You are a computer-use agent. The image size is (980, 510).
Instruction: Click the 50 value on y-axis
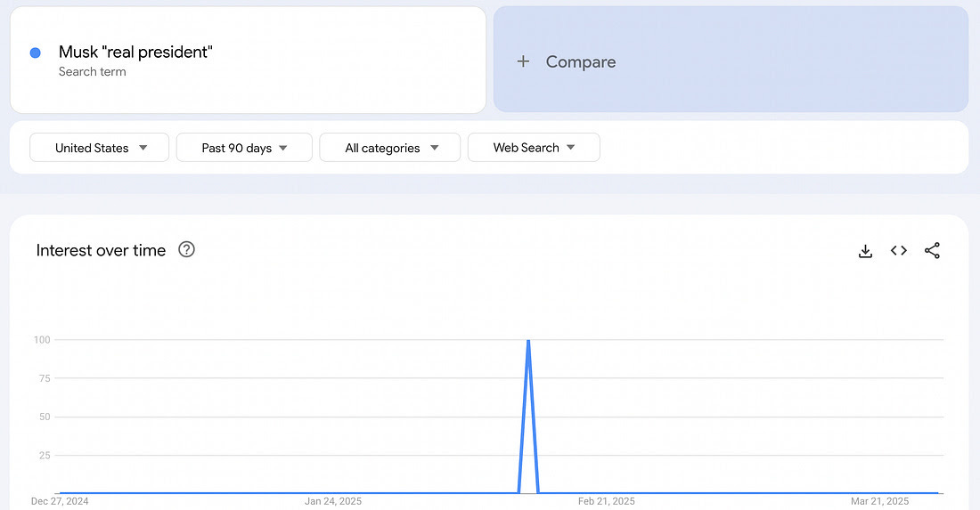pyautogui.click(x=45, y=417)
